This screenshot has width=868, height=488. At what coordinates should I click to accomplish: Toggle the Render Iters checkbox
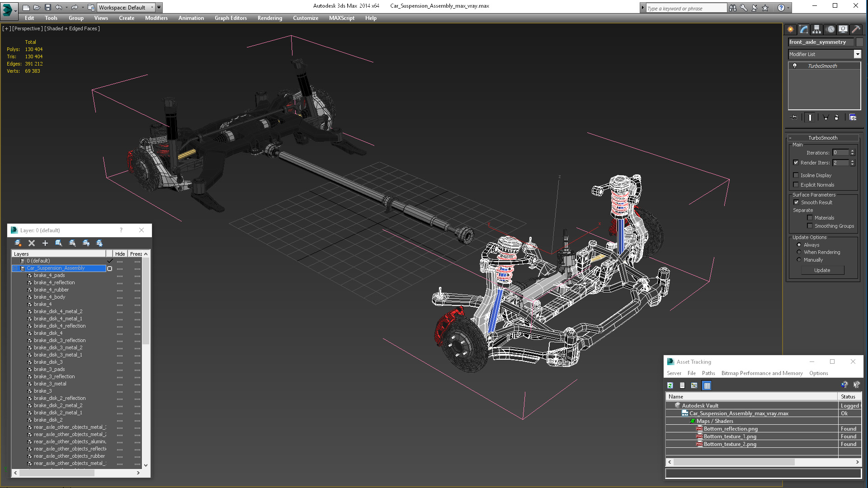pyautogui.click(x=796, y=163)
